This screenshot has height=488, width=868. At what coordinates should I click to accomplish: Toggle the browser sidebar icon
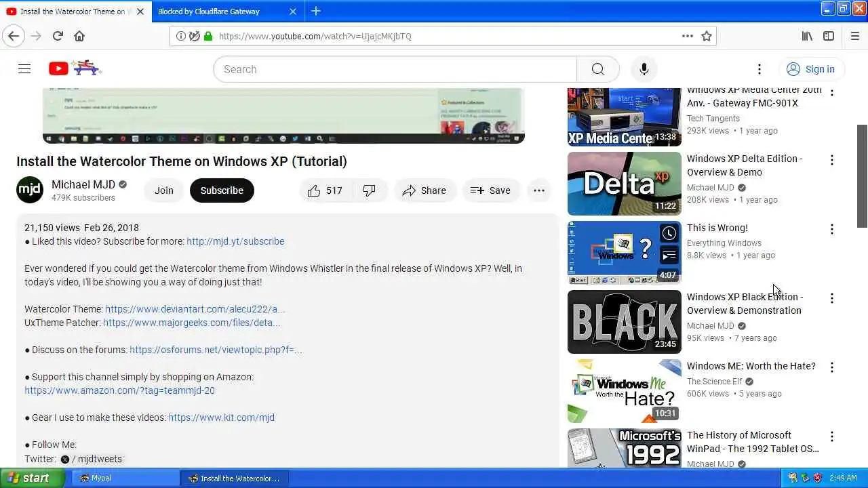829,36
